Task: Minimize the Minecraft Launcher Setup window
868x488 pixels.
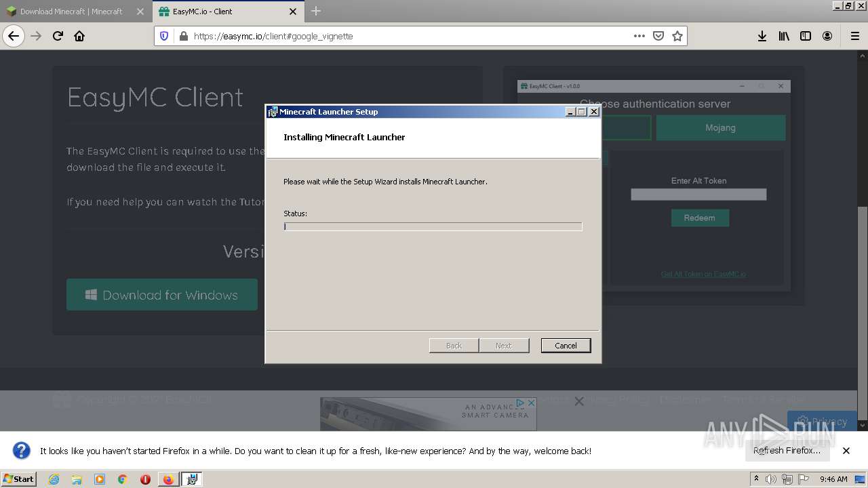Action: point(570,112)
